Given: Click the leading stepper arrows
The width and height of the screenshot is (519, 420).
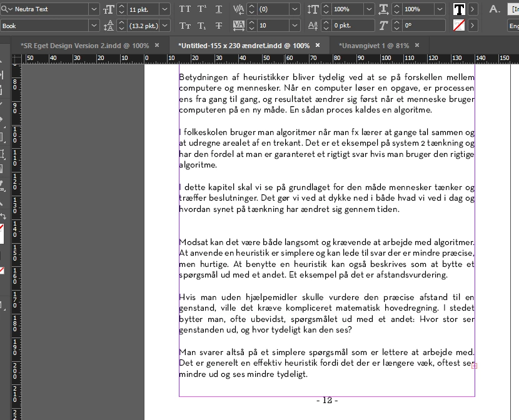Looking at the screenshot, I should [121, 26].
